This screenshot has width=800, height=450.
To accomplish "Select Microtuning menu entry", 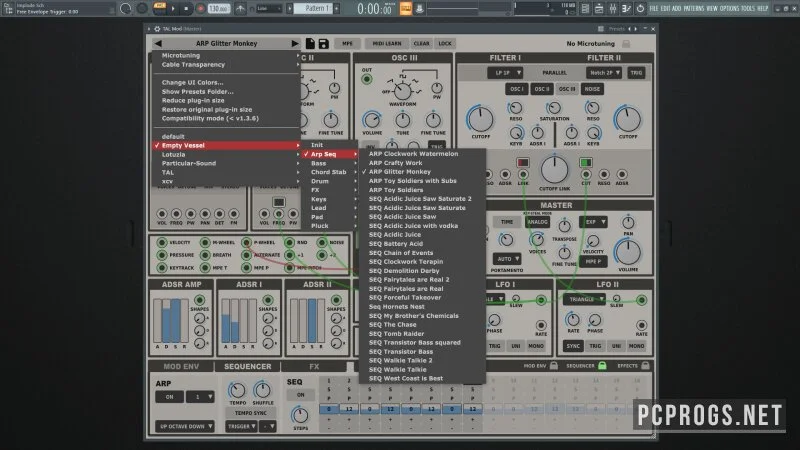I will click(x=227, y=56).
